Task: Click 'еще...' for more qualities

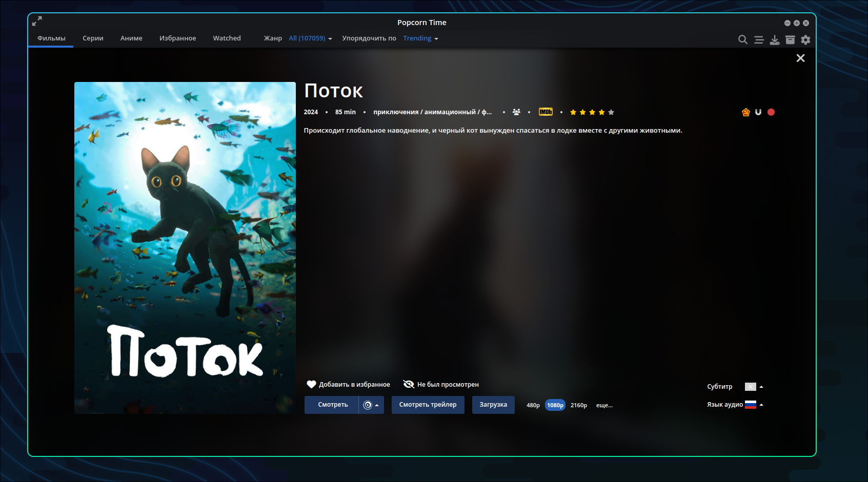Action: coord(604,405)
